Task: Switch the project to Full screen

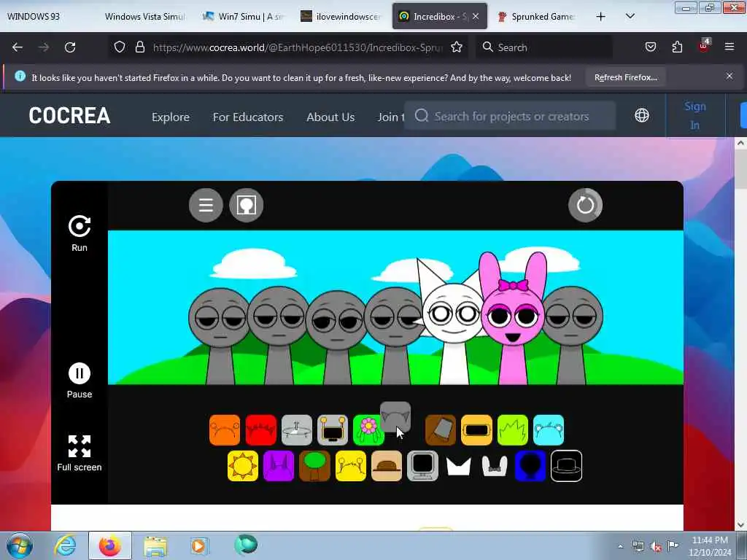Action: [80, 446]
